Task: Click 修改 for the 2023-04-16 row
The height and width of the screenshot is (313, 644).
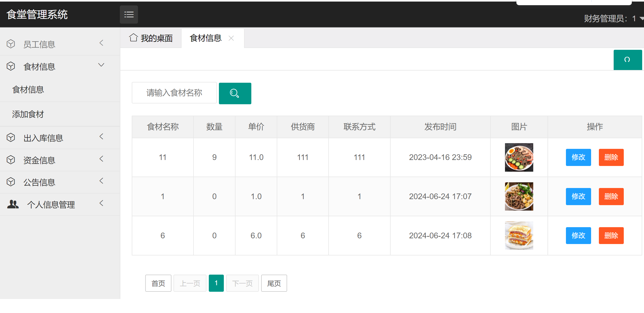Action: coord(578,157)
